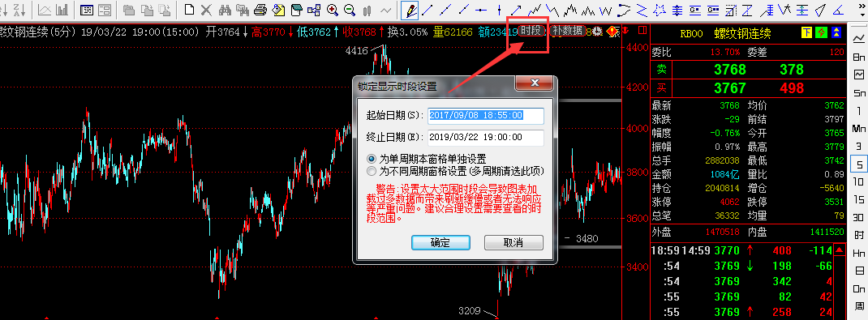Switch to 3 minute period in sidebar
Viewport: 868px width, 320px height.
point(858,147)
